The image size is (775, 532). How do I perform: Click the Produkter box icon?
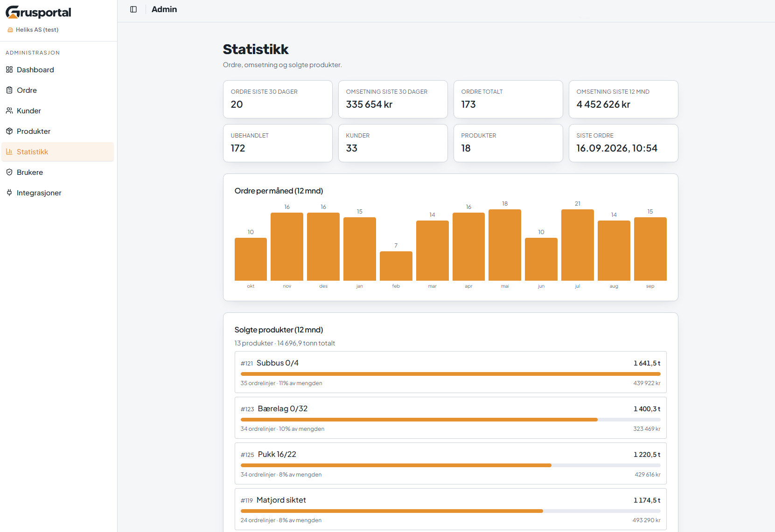[9, 131]
